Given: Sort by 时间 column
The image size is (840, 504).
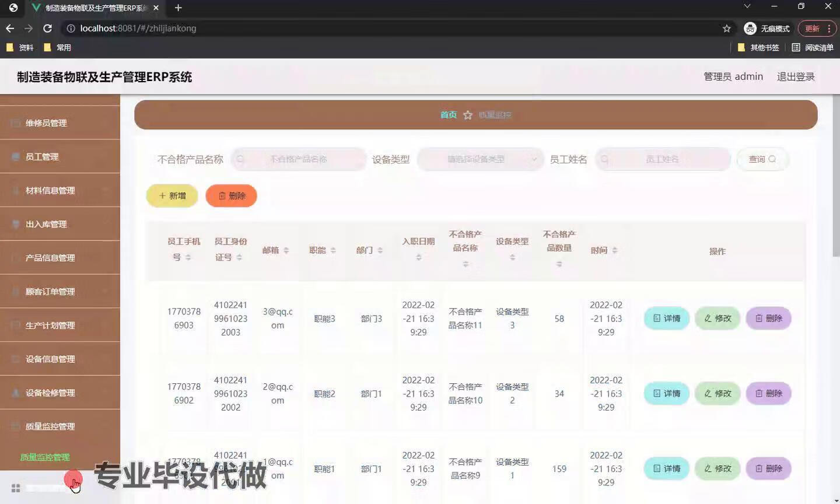Looking at the screenshot, I should tap(615, 250).
